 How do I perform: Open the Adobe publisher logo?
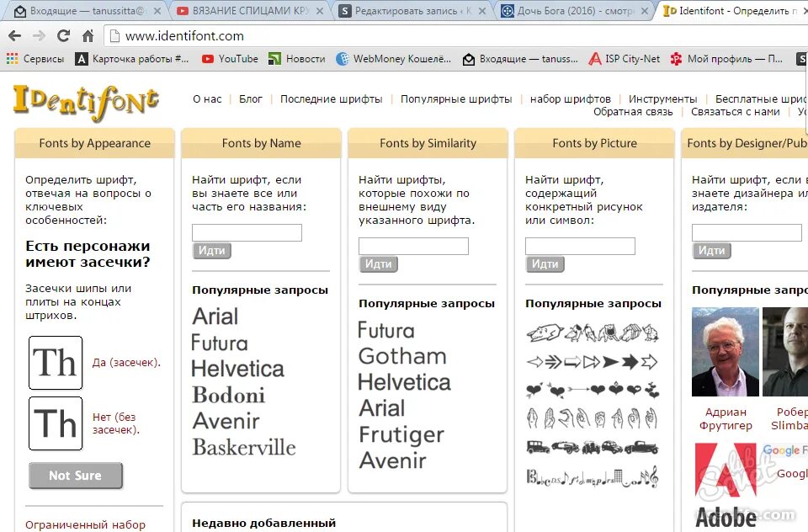726,486
